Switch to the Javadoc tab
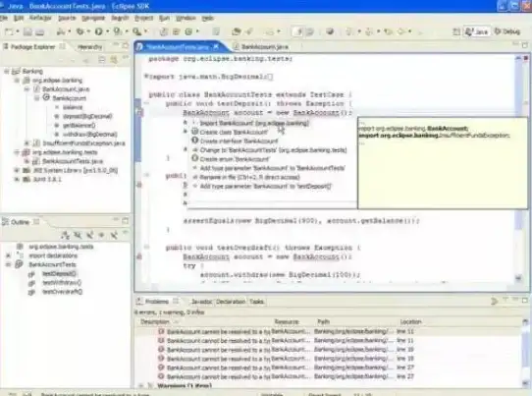Viewport: 532px width, 396px height. (x=202, y=302)
